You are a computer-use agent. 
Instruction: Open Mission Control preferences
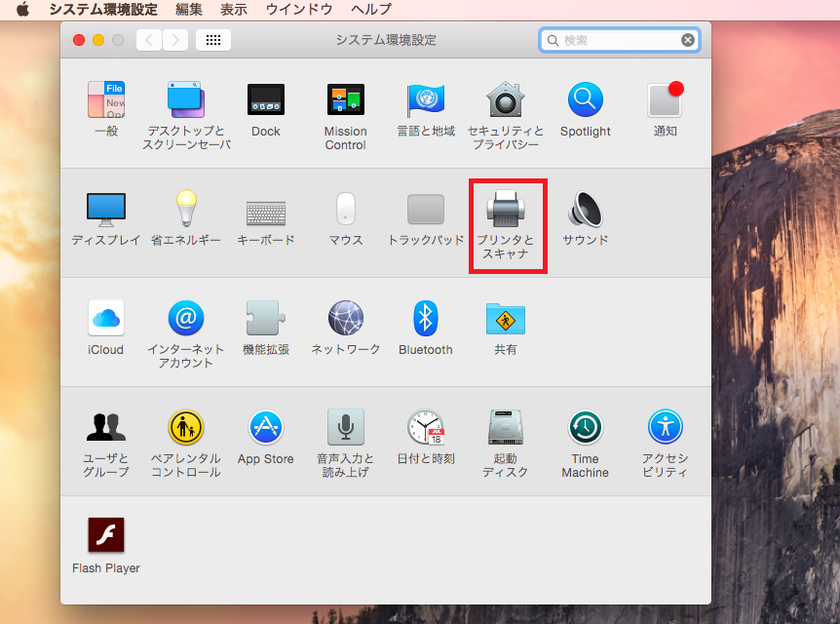pos(345,100)
